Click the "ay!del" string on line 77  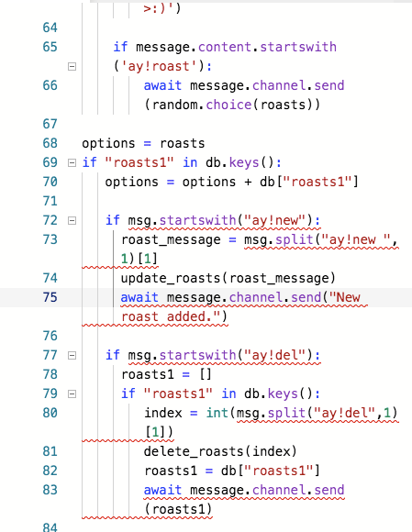(x=275, y=355)
